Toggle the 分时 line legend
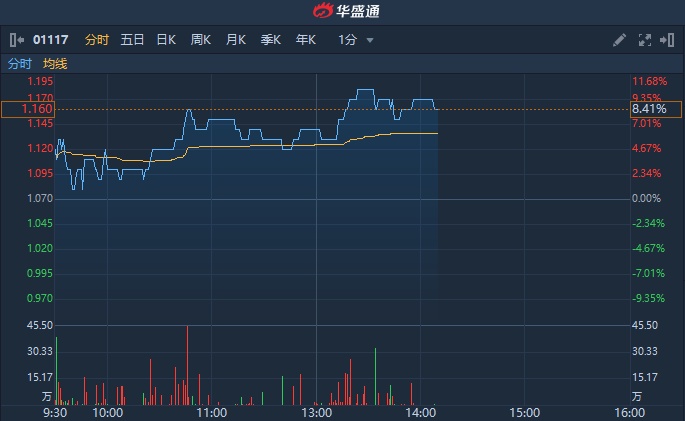This screenshot has width=685, height=421. pos(20,64)
